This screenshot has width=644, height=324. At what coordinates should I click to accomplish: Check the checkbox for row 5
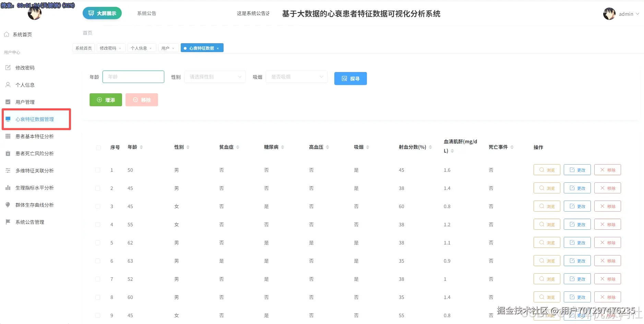pos(98,243)
